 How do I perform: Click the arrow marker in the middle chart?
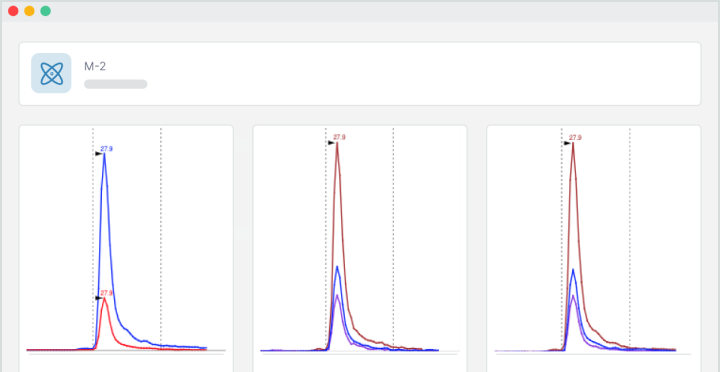(x=332, y=143)
